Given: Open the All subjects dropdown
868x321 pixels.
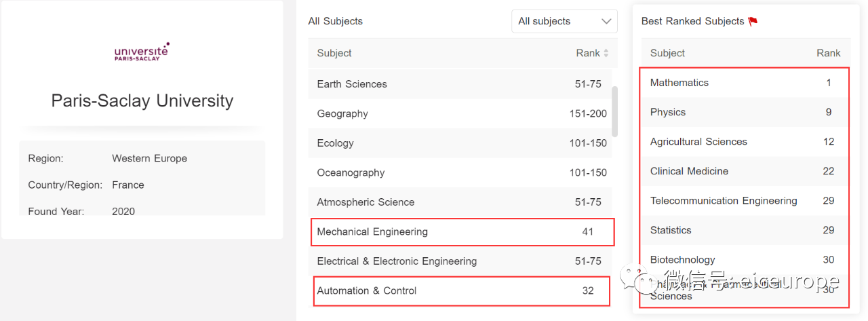Looking at the screenshot, I should [564, 21].
